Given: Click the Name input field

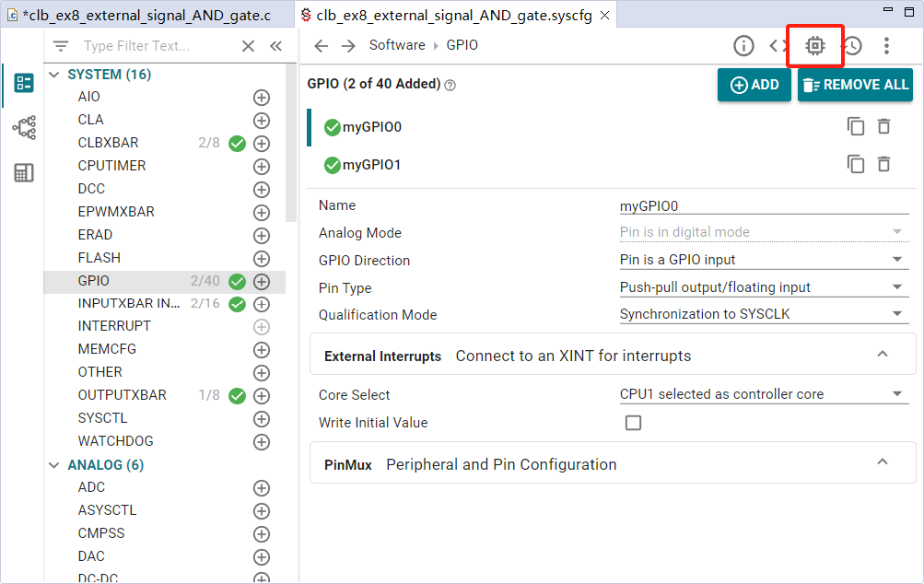Looking at the screenshot, I should pos(764,206).
